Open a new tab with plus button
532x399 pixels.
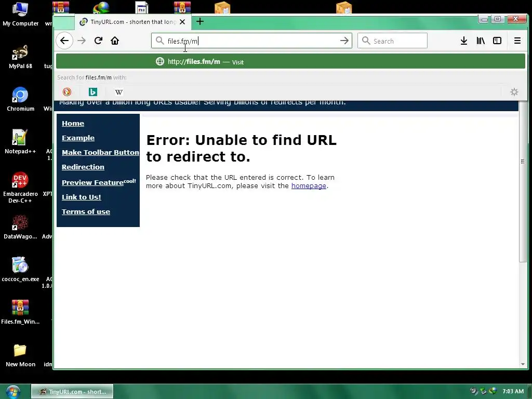pos(200,22)
